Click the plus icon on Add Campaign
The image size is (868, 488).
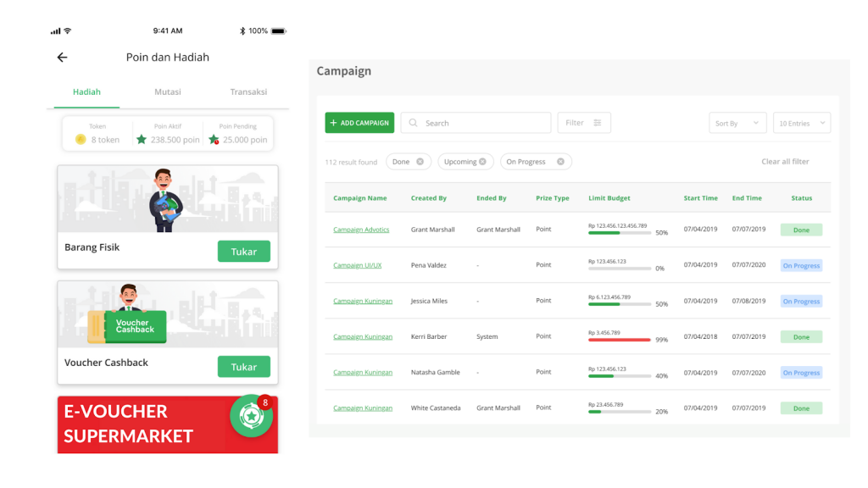pyautogui.click(x=333, y=123)
